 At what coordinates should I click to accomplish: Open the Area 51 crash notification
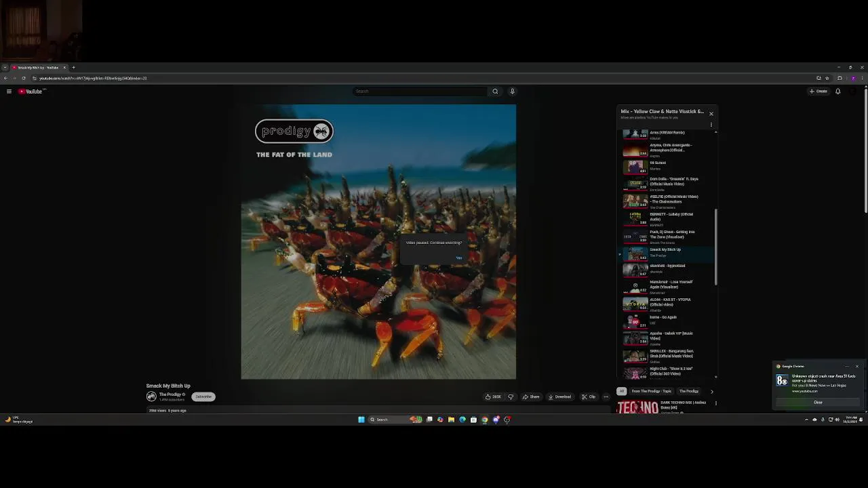817,382
